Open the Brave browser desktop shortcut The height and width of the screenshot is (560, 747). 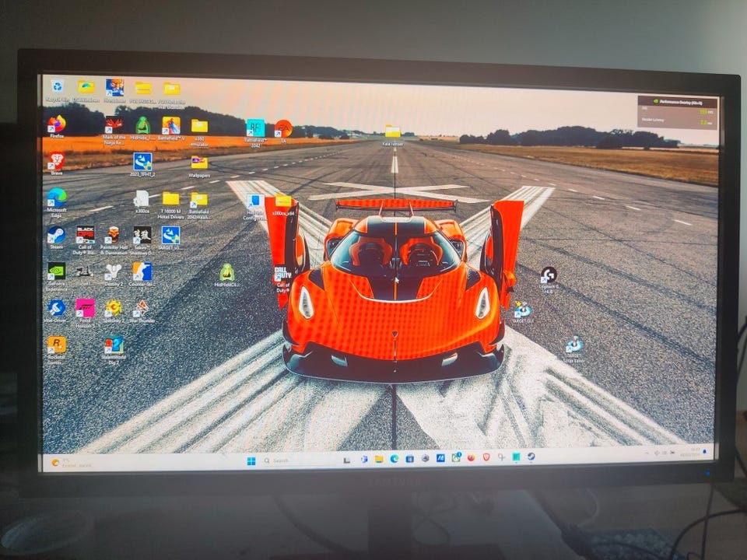click(57, 163)
